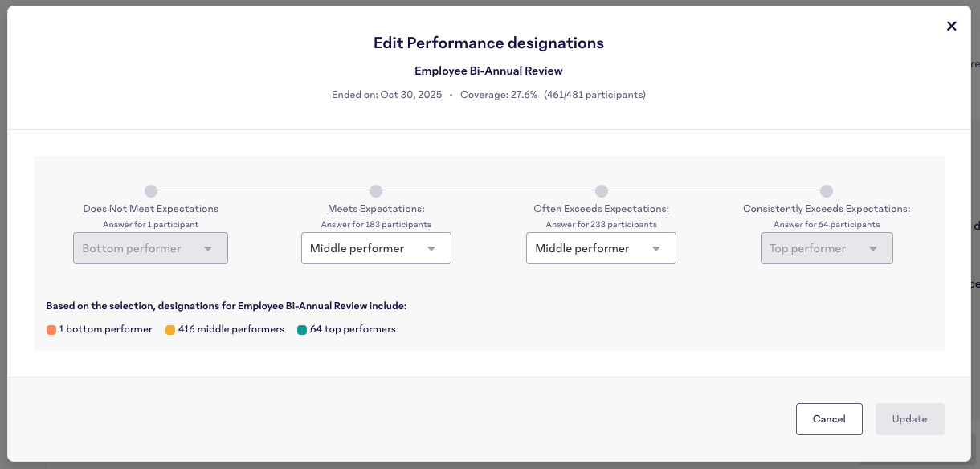Open the Top performer dropdown

(x=827, y=248)
